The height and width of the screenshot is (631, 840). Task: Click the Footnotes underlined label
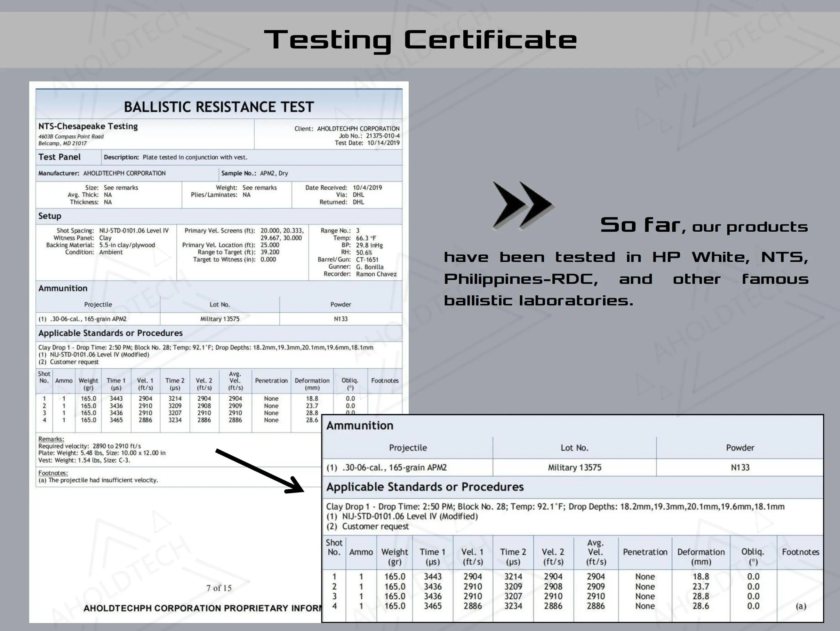coord(53,473)
